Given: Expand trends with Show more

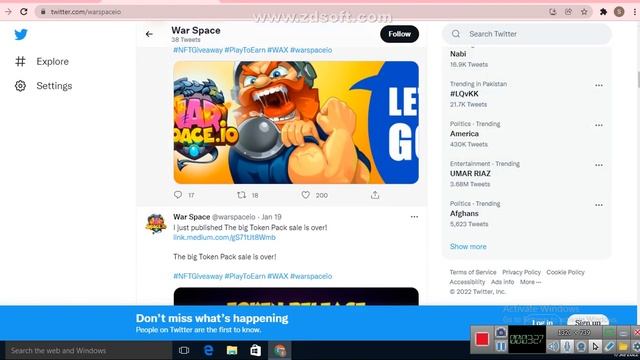Looking at the screenshot, I should pos(468,247).
